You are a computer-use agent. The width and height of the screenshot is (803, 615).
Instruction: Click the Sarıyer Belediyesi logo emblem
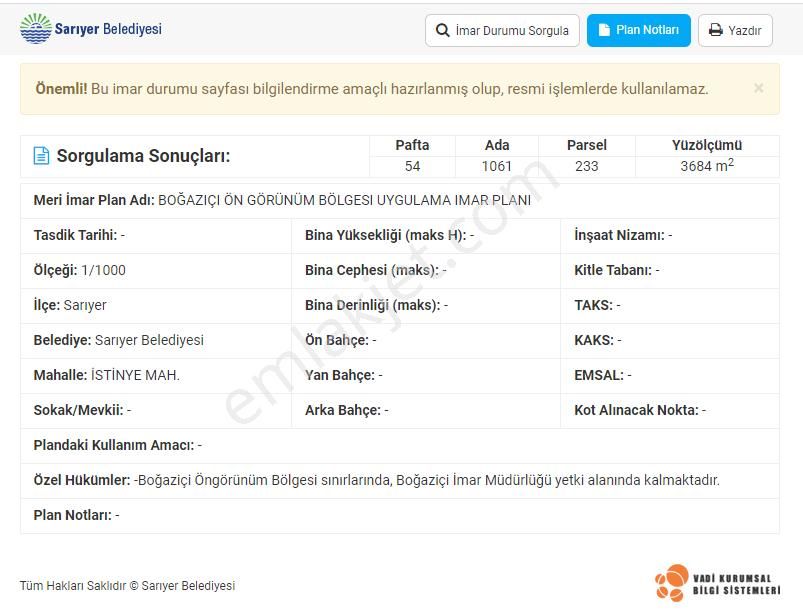pos(37,29)
